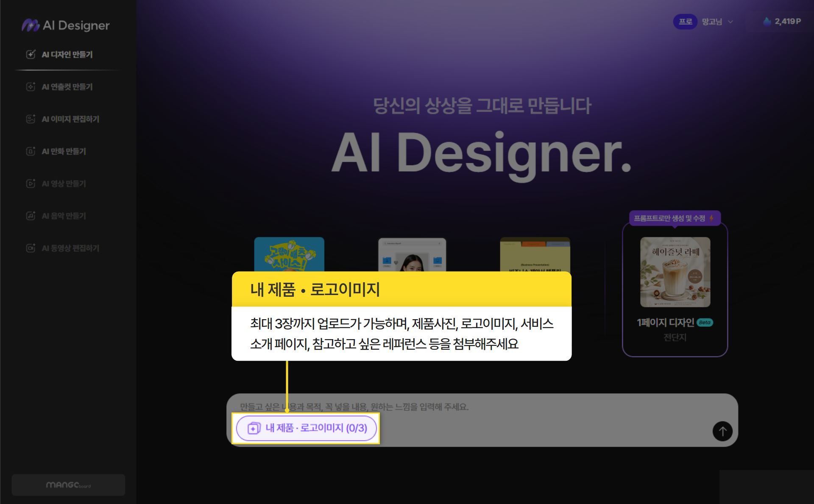Viewport: 814px width, 504px height.
Task: Click the AI 영상 만들기 sidebar icon
Action: click(31, 184)
